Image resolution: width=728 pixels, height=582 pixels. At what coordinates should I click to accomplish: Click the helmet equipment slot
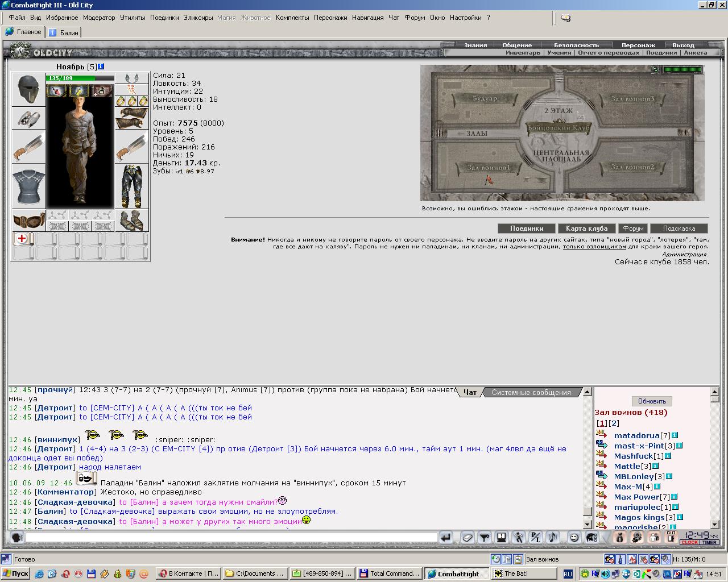click(x=28, y=89)
